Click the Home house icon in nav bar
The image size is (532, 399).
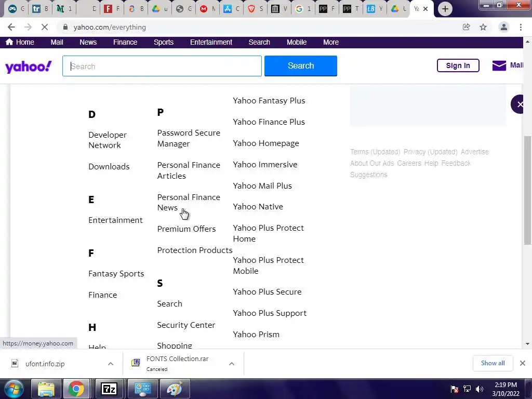[9, 42]
